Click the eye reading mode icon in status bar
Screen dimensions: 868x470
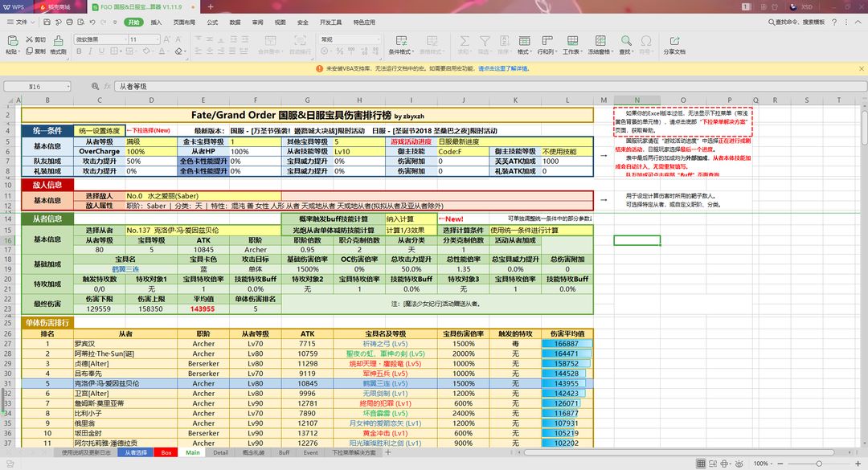[x=739, y=464]
